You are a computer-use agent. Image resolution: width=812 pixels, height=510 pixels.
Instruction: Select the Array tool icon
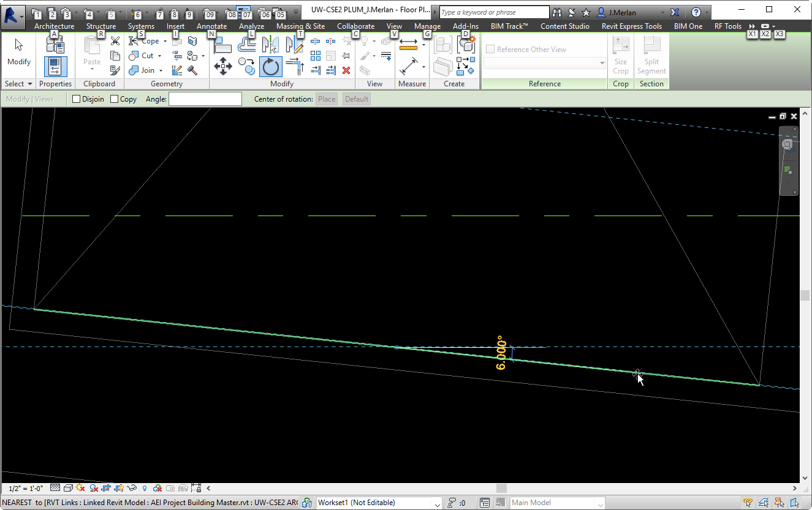pyautogui.click(x=316, y=56)
